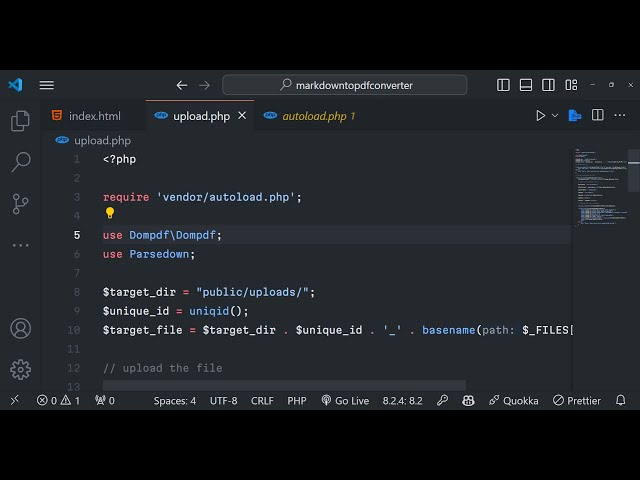The height and width of the screenshot is (480, 640).
Task: Expand the Run dropdown arrow
Action: click(x=556, y=116)
